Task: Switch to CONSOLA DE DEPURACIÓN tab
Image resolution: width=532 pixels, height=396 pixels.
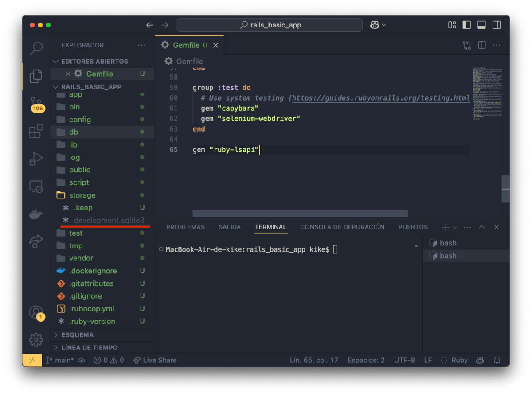Action: coord(342,227)
